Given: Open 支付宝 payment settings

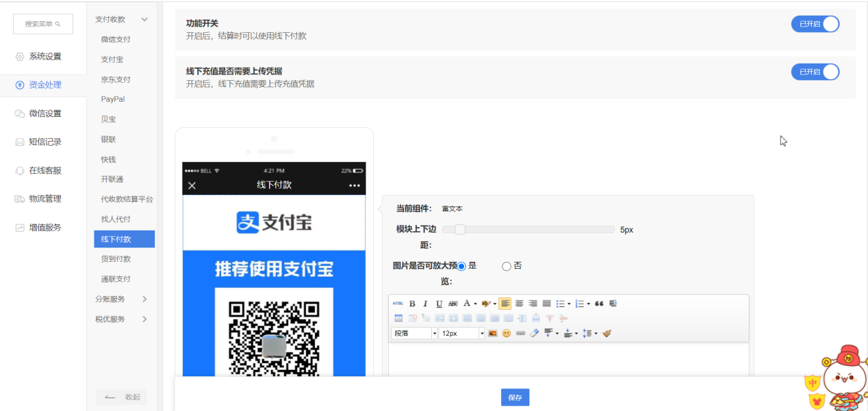Looking at the screenshot, I should 112,59.
